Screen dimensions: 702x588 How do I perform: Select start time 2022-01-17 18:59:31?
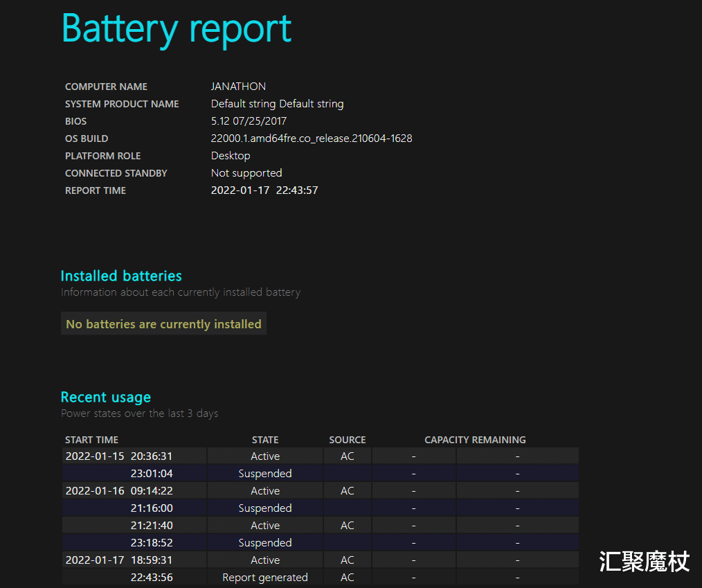pos(118,560)
